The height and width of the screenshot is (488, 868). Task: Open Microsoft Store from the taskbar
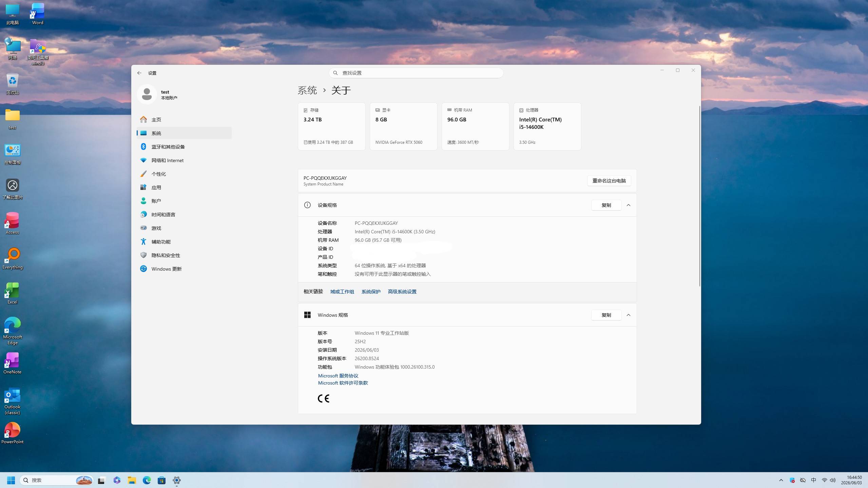click(x=162, y=480)
